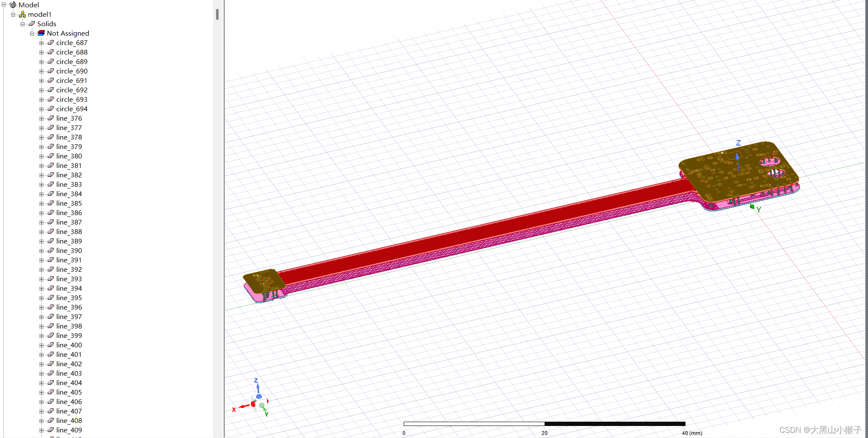Select the line_401 object
The width and height of the screenshot is (868, 438).
[x=69, y=354]
